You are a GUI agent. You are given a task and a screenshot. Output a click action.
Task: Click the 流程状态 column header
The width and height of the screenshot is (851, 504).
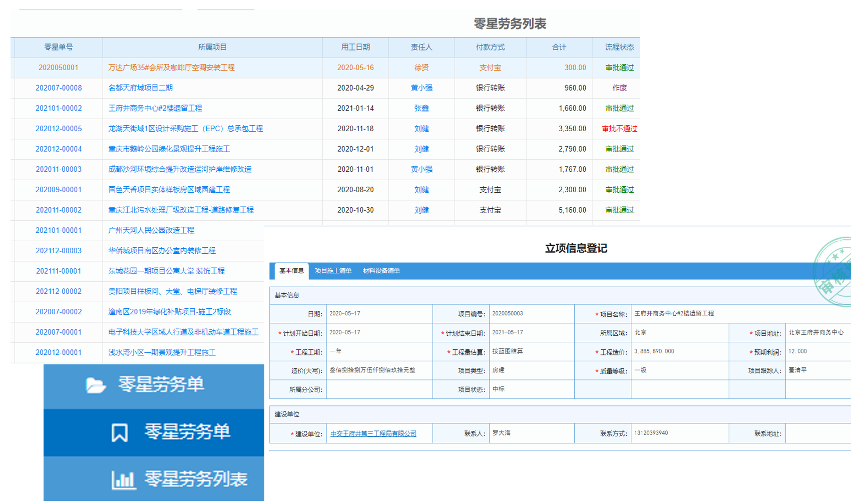click(x=619, y=47)
